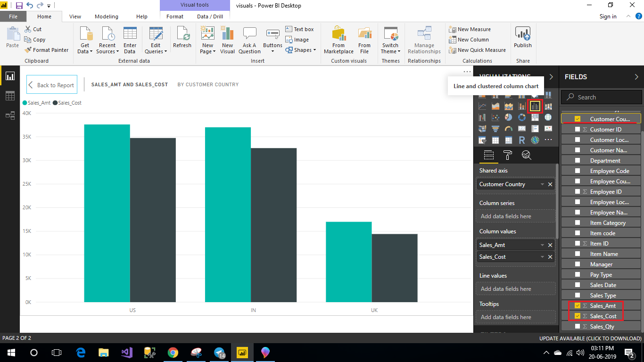This screenshot has width=644, height=362.
Task: Enable the Department field checkbox
Action: point(578,160)
